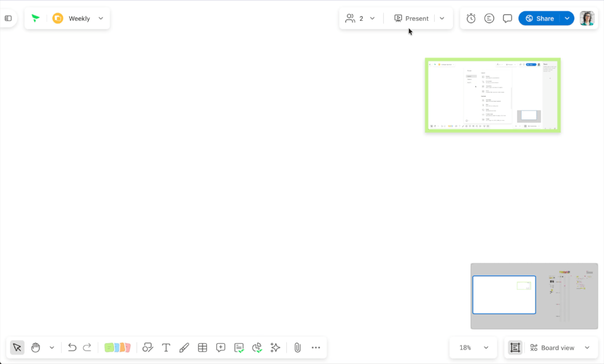The image size is (604, 364).
Task: Click the orange board icon beside Weekly
Action: coord(58,18)
